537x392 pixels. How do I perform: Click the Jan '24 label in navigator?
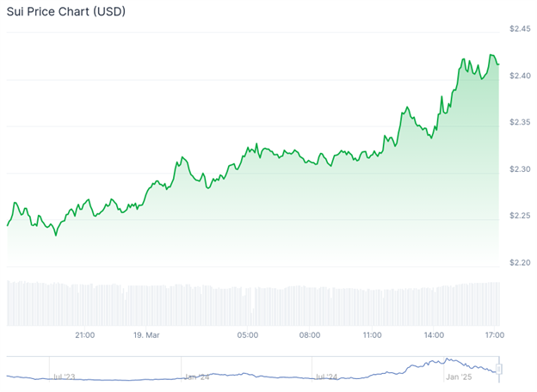tap(196, 377)
